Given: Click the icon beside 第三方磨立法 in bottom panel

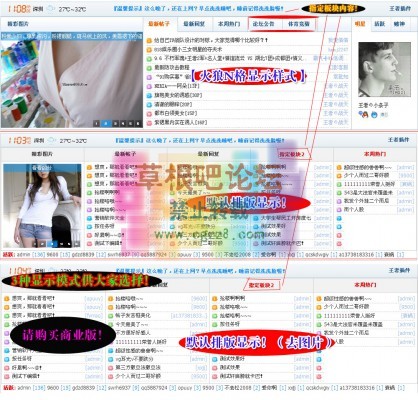Looking at the screenshot, I should [x=111, y=367].
